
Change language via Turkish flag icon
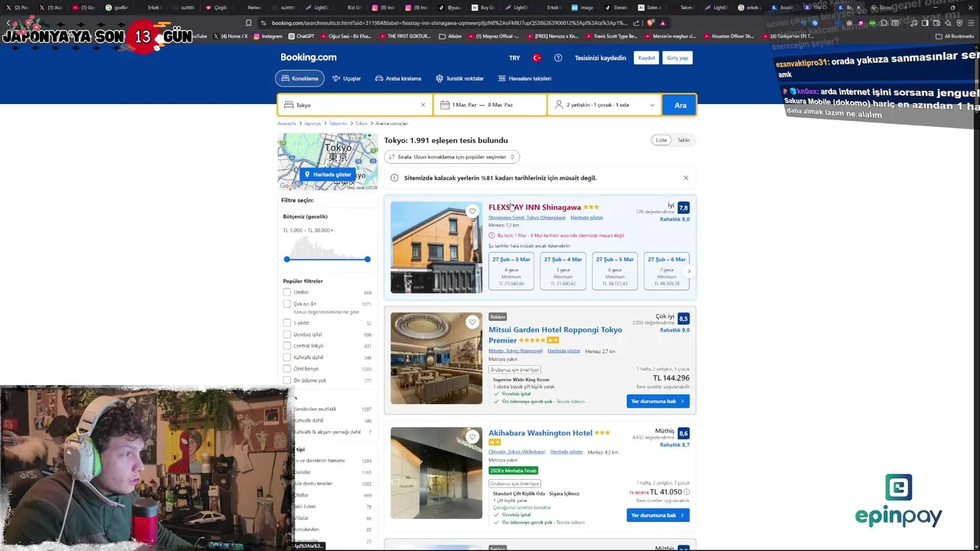coord(537,58)
